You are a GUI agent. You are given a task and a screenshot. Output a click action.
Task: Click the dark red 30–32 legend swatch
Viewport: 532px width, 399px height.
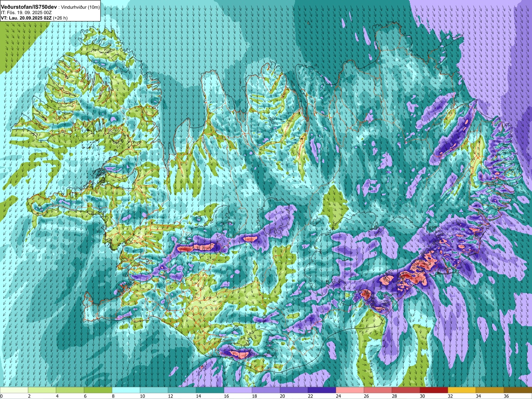pyautogui.click(x=434, y=390)
